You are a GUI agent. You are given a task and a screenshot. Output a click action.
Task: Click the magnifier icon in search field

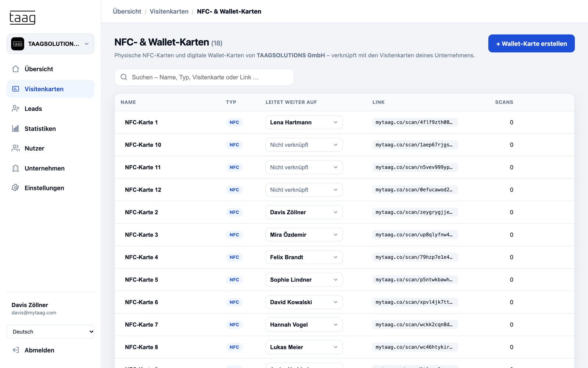tap(124, 77)
